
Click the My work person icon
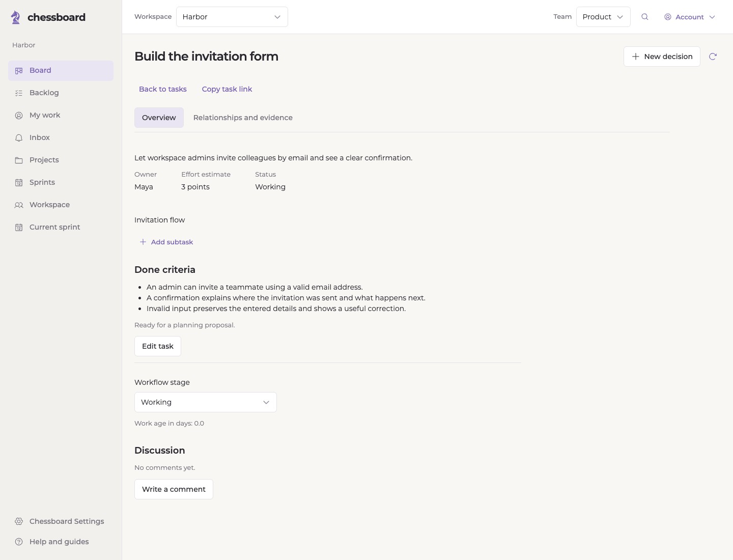19,116
